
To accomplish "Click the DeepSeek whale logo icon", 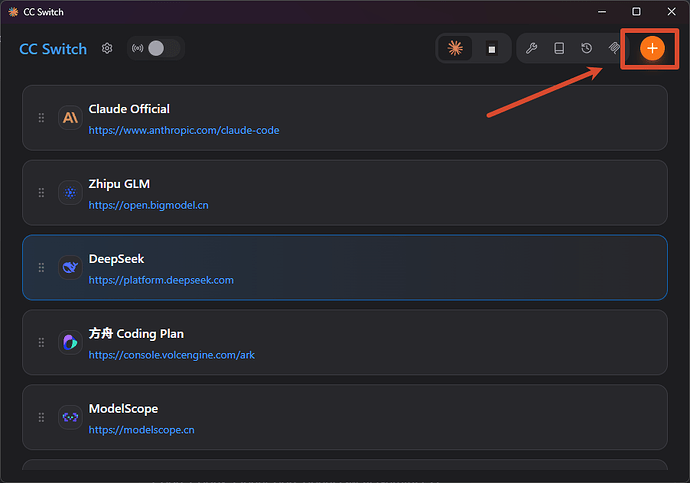I will 70,267.
